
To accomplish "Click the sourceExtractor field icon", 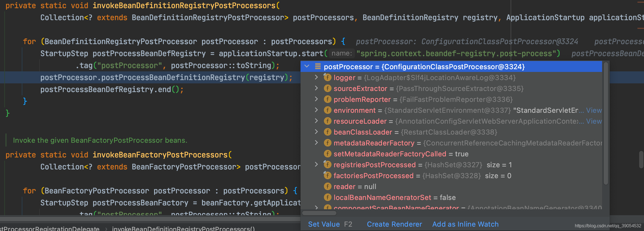I will pos(327,88).
